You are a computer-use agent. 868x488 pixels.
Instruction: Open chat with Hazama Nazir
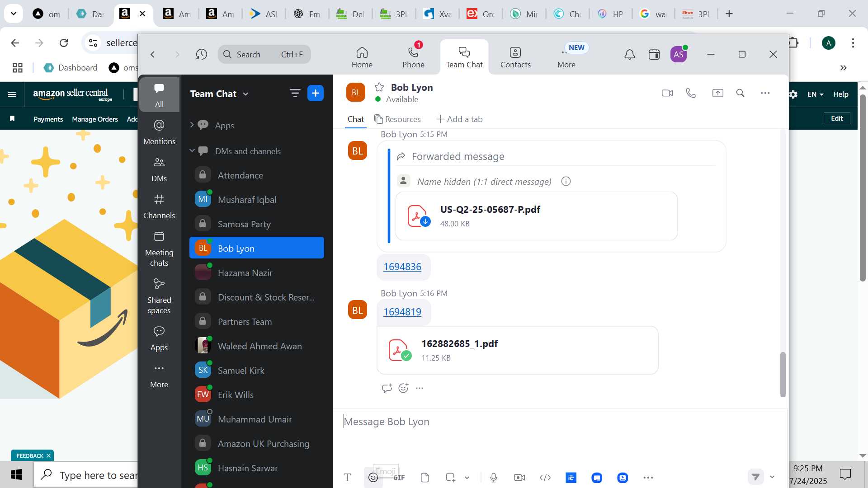257,272
